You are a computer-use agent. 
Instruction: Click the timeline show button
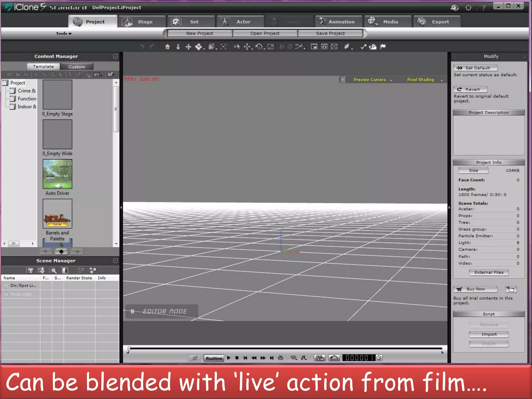point(320,358)
